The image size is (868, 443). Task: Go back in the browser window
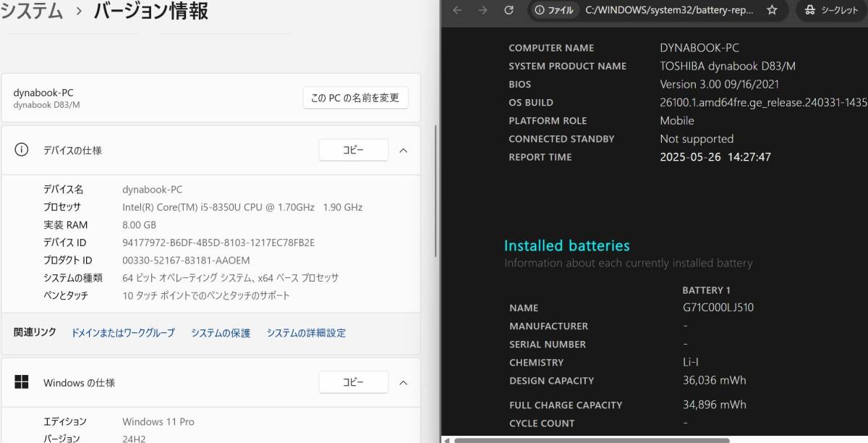click(x=457, y=10)
